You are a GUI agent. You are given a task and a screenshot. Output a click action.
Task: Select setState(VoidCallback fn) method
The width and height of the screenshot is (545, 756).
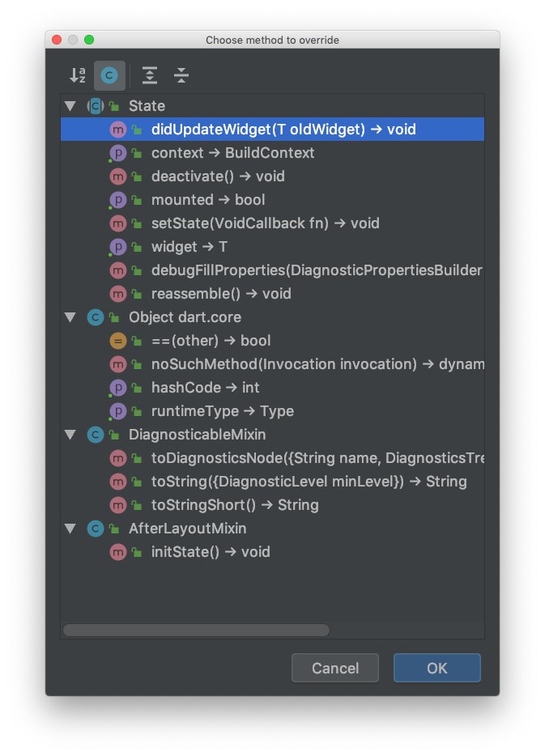265,223
